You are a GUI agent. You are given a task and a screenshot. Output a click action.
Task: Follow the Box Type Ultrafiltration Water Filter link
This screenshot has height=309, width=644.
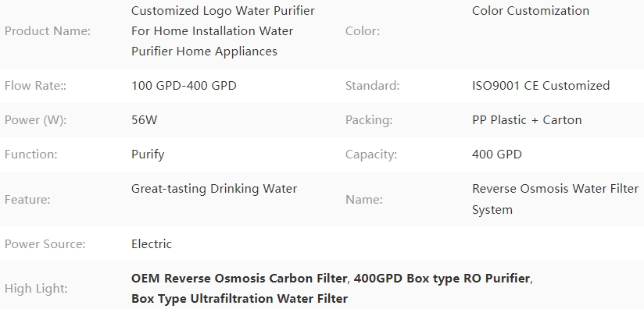239,299
